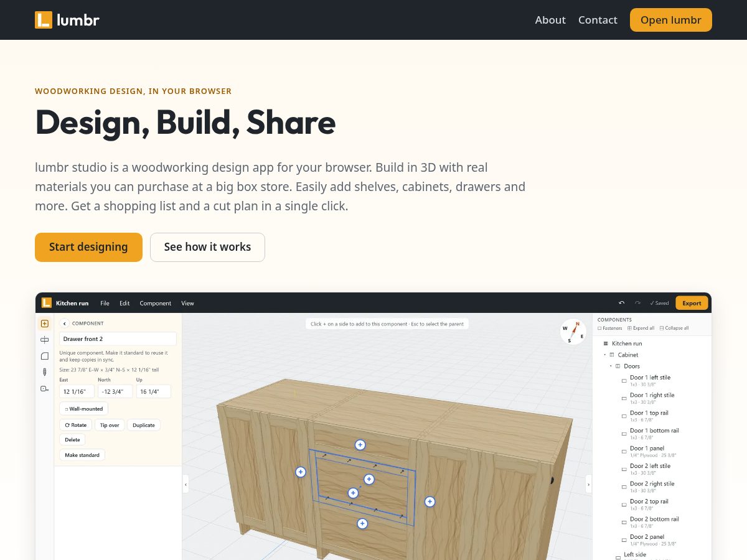Click the Doors group icon in the tree

click(x=618, y=366)
